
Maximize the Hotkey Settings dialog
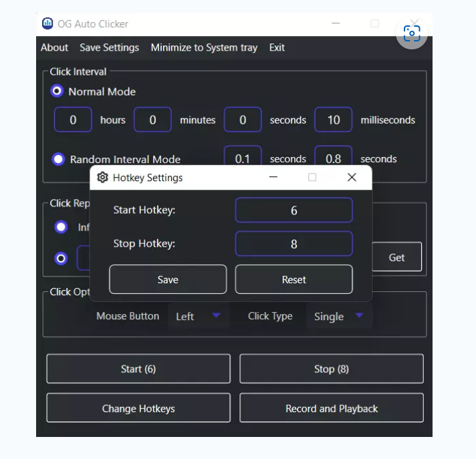coord(312,177)
